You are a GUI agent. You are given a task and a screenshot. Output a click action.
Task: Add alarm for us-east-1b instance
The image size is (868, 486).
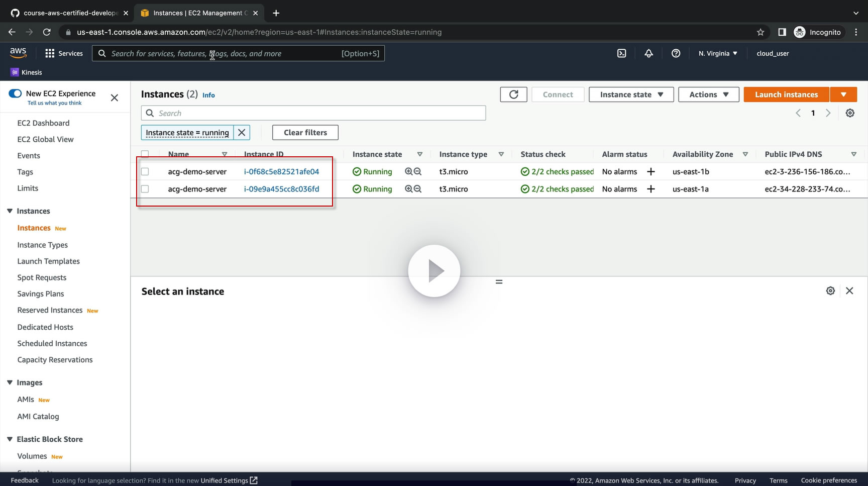[650, 172]
